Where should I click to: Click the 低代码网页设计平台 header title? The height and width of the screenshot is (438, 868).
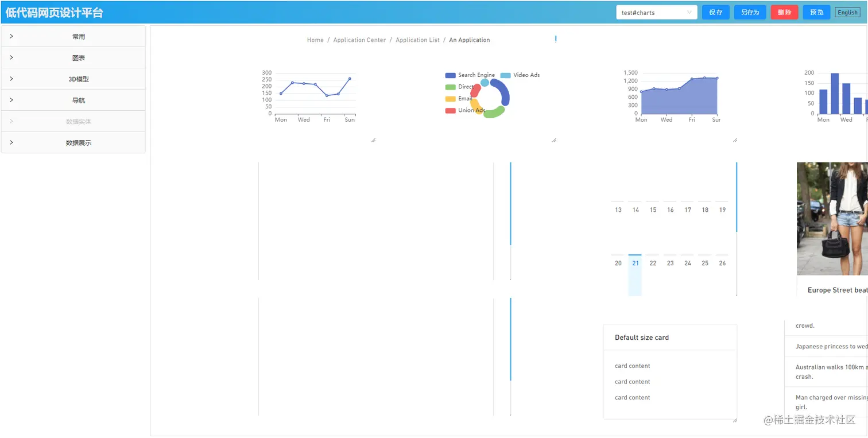pos(55,13)
